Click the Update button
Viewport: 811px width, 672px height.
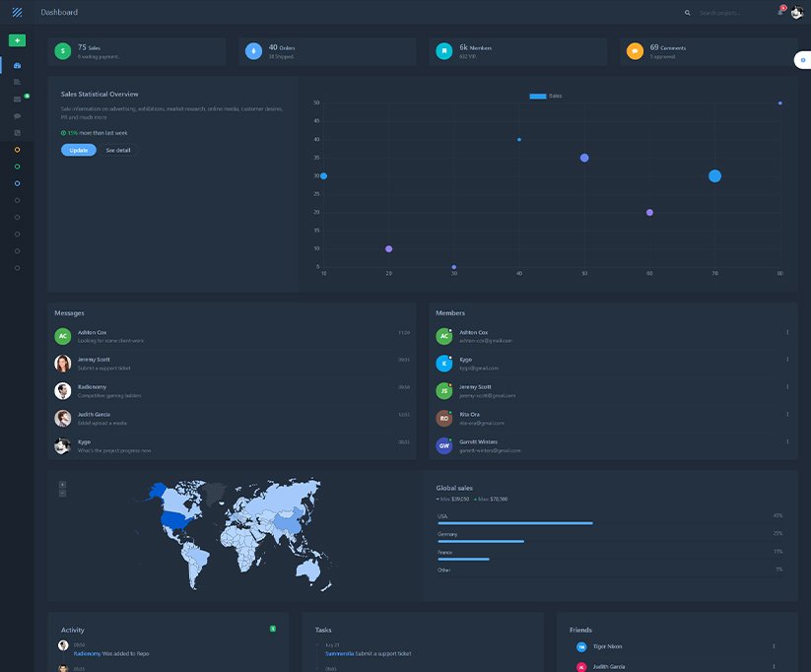coord(78,150)
